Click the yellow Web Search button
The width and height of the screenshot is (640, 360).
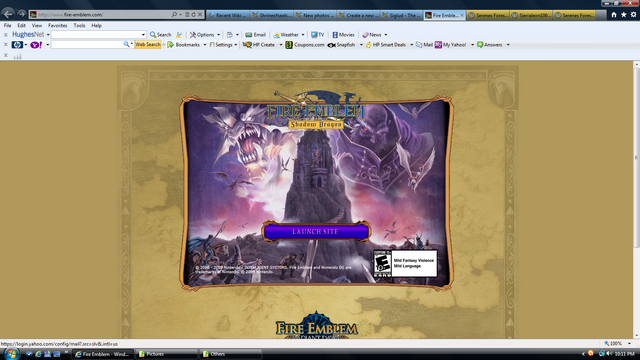(x=148, y=44)
